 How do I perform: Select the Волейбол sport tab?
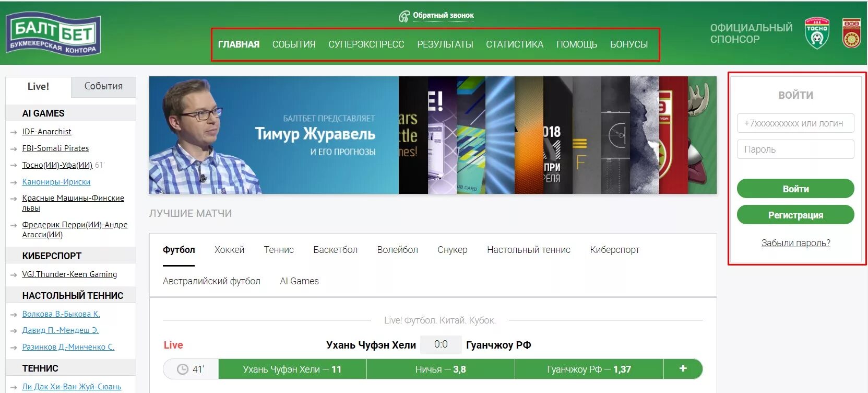(398, 250)
